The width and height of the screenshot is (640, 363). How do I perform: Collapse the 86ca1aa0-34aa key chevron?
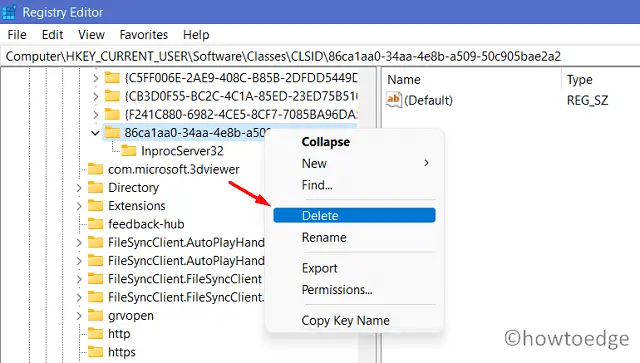(x=95, y=133)
